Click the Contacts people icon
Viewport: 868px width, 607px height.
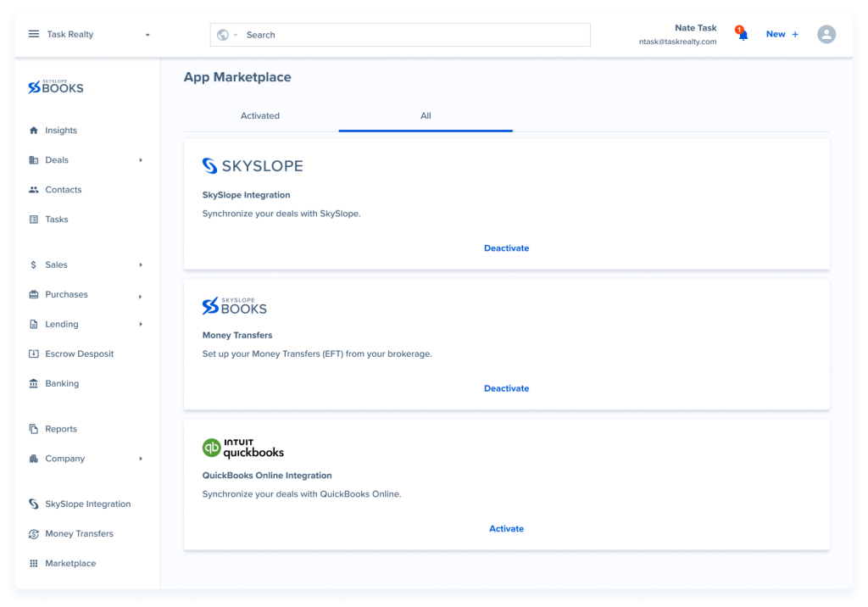click(x=34, y=190)
